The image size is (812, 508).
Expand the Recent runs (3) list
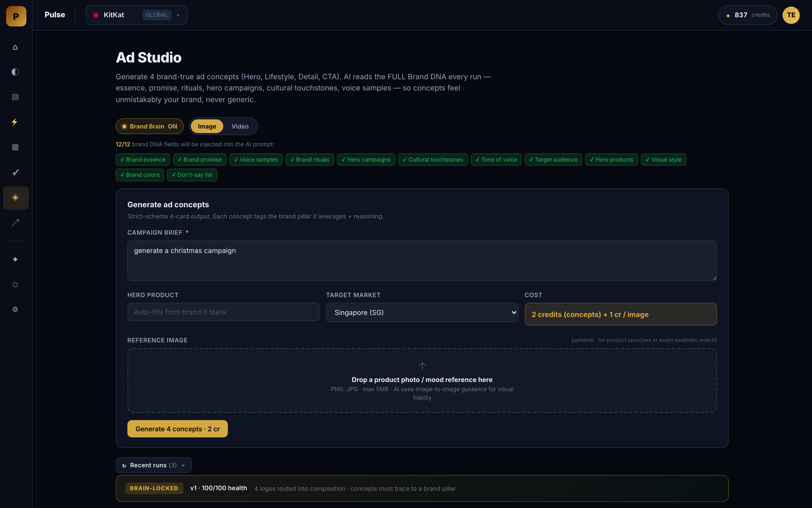(x=154, y=465)
